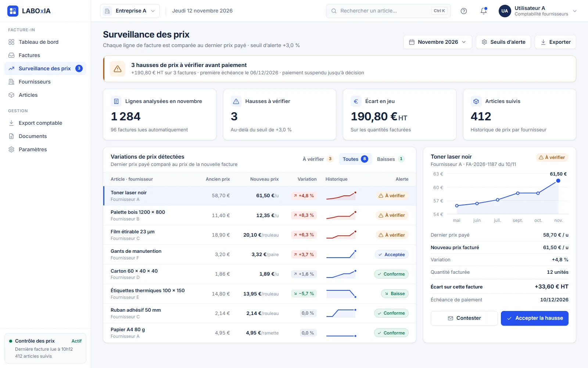
Task: Select the Palette bois 1200 × 800 row
Action: 259,215
